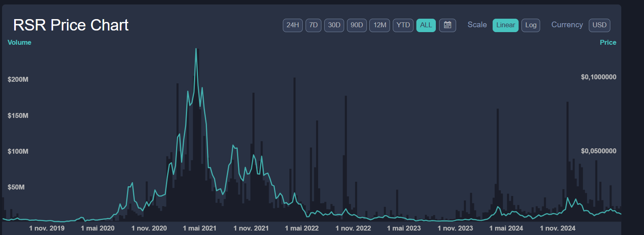Select the 90D time range

click(x=357, y=25)
